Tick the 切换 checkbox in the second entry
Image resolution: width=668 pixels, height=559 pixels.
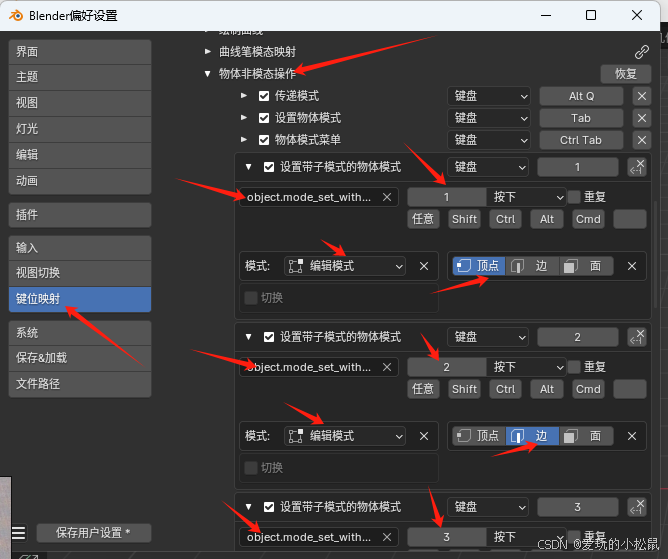[251, 468]
